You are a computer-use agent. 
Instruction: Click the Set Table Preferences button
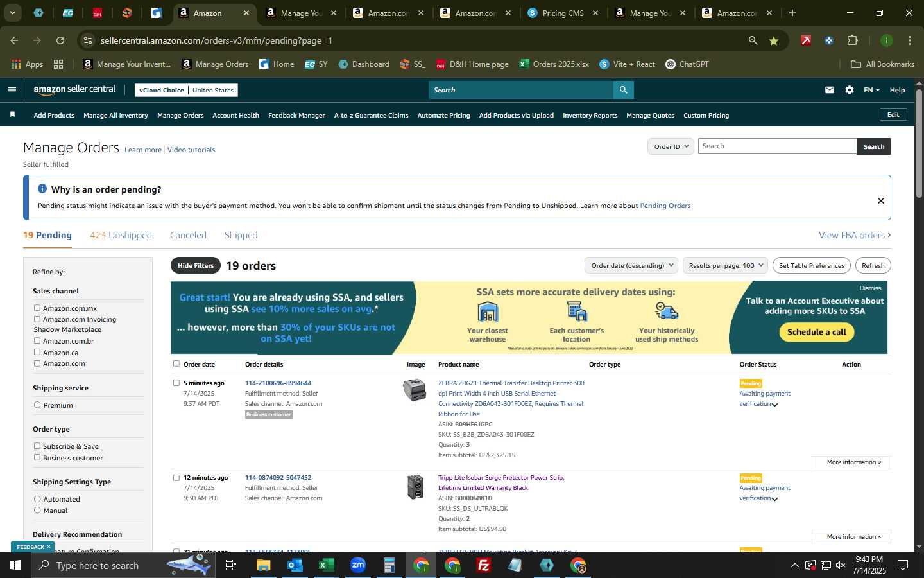[811, 265]
